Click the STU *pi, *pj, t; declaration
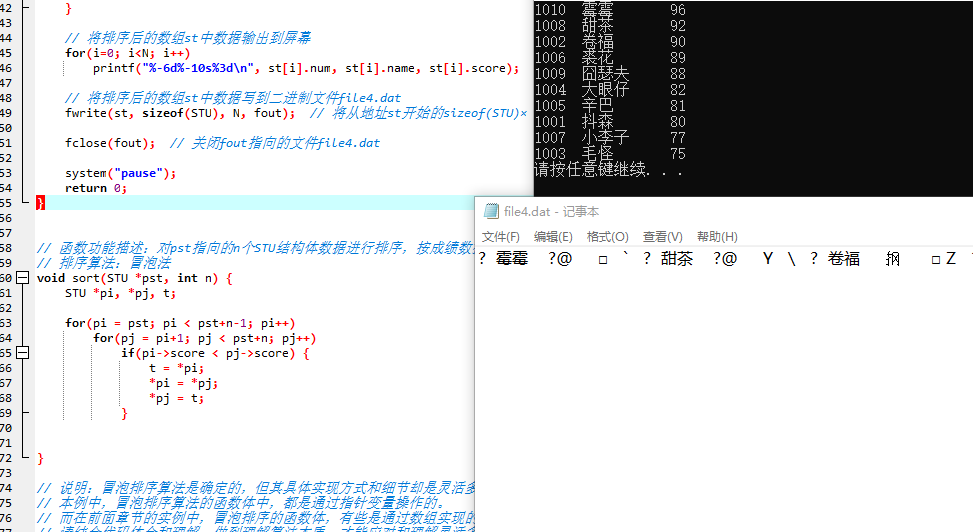 [120, 293]
